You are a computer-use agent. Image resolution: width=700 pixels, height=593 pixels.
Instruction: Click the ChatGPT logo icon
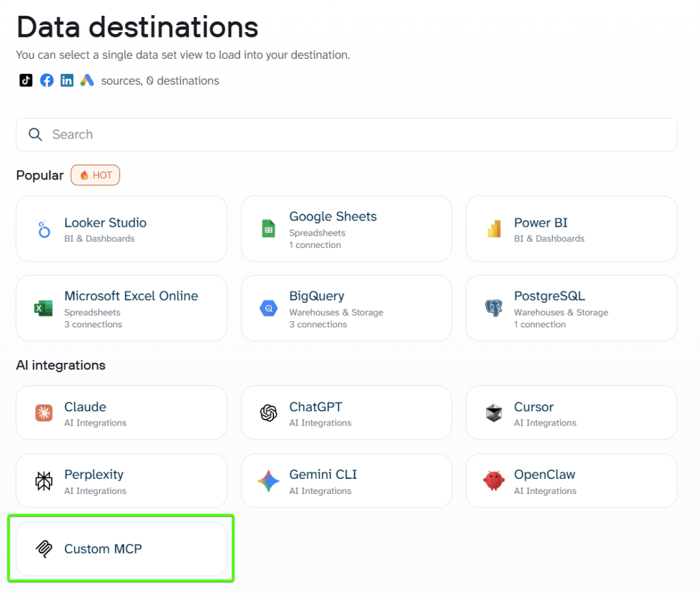click(x=268, y=413)
